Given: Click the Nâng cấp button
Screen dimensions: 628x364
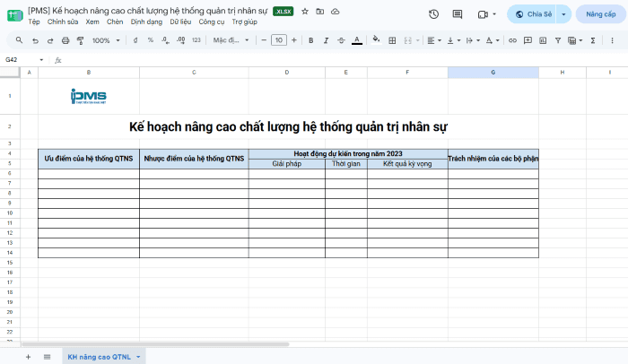Looking at the screenshot, I should (601, 14).
